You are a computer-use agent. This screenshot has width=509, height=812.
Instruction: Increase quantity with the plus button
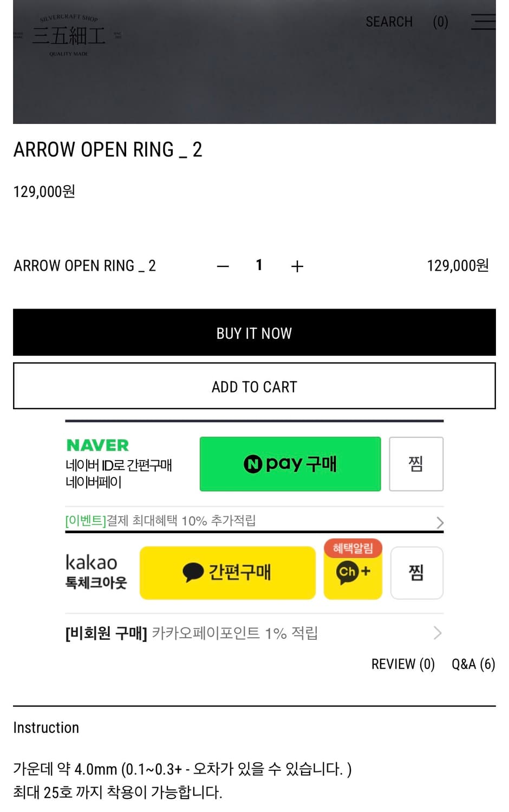coord(297,266)
